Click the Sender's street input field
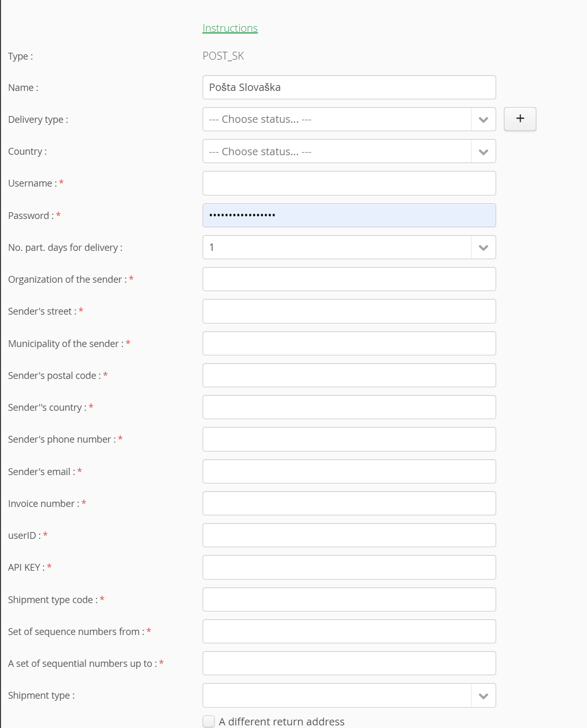This screenshot has height=728, width=587. 349,311
